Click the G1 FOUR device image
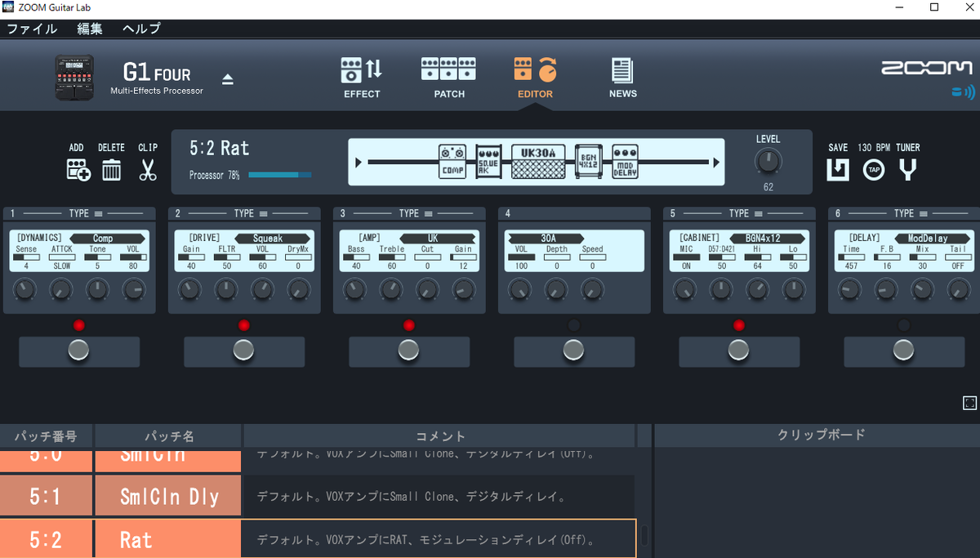This screenshot has width=980, height=558. pos(74,78)
